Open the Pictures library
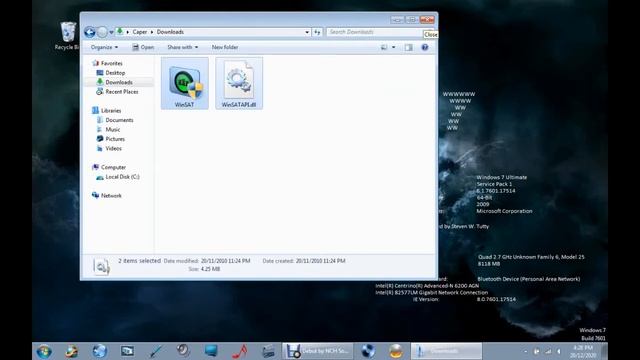Image resolution: width=640 pixels, height=360 pixels. [115, 139]
